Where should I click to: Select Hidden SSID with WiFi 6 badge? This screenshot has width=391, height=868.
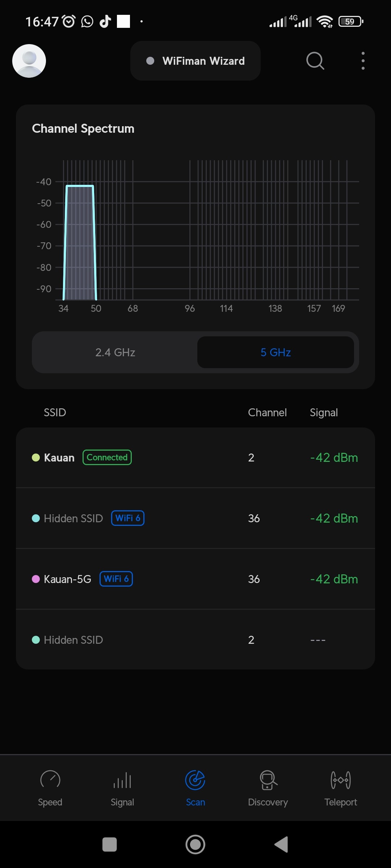pos(195,518)
